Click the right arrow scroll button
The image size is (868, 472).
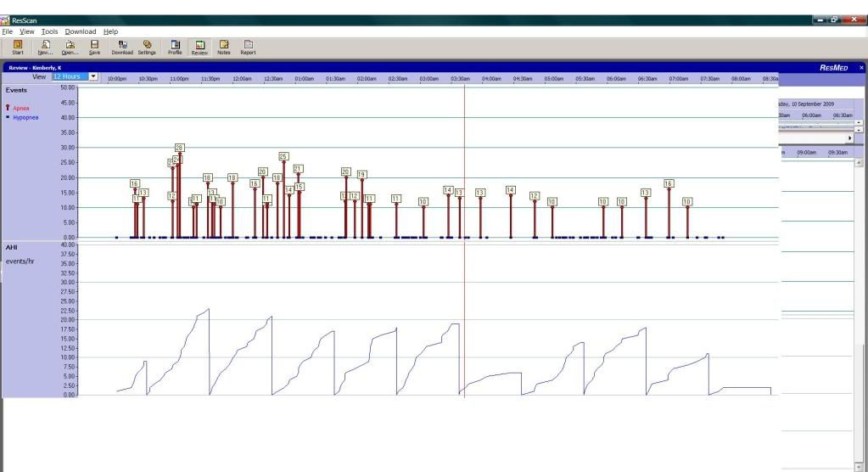[x=849, y=138]
